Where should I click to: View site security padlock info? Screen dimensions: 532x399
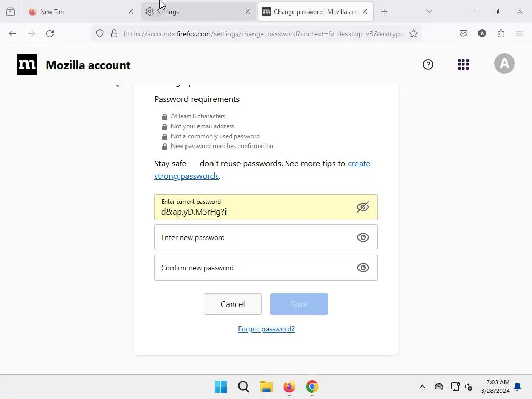click(114, 33)
